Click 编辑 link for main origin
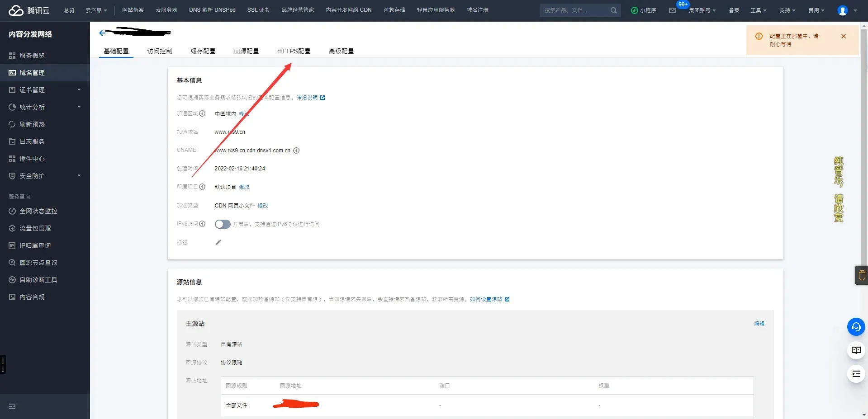 tap(759, 324)
